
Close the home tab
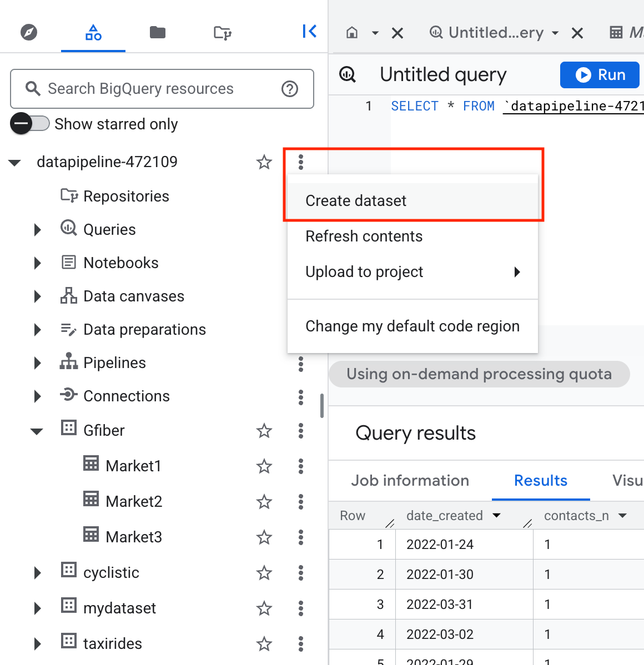[x=397, y=33]
